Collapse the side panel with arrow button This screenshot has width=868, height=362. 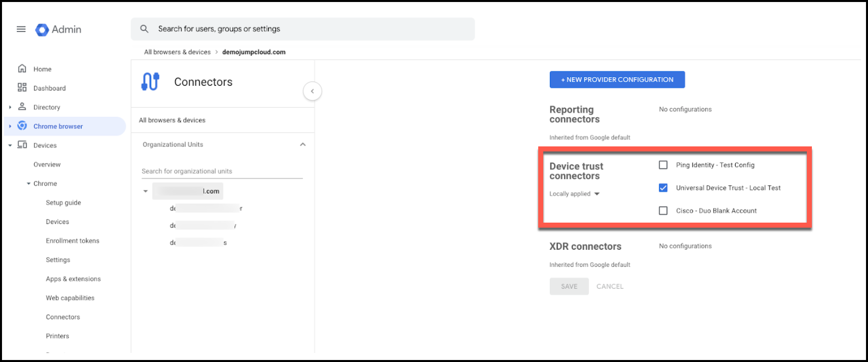(312, 91)
